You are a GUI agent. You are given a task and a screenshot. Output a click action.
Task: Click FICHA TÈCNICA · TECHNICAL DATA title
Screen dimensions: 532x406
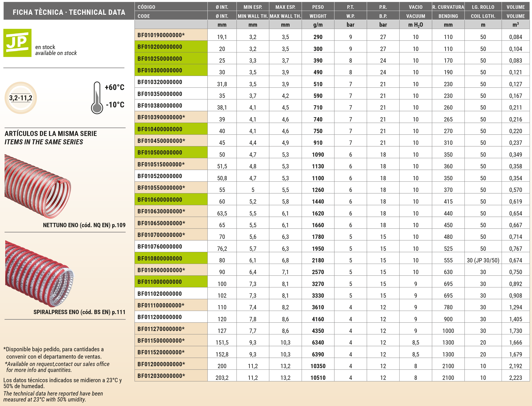69,12
